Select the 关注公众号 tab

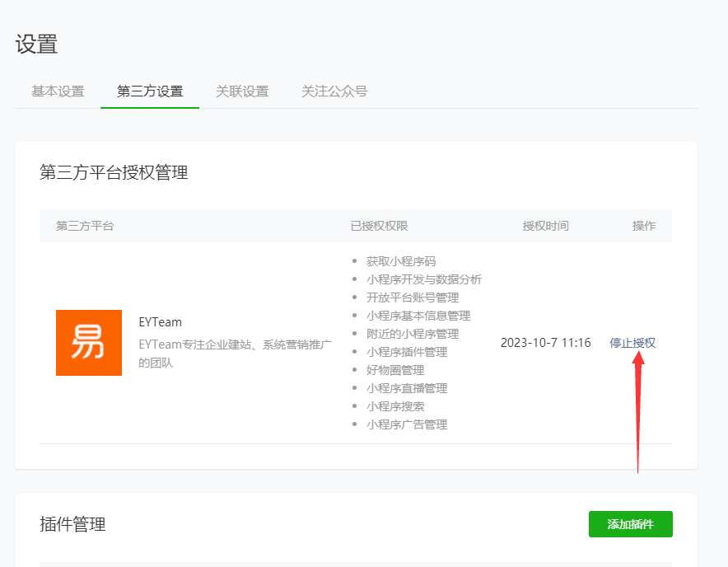[x=334, y=91]
